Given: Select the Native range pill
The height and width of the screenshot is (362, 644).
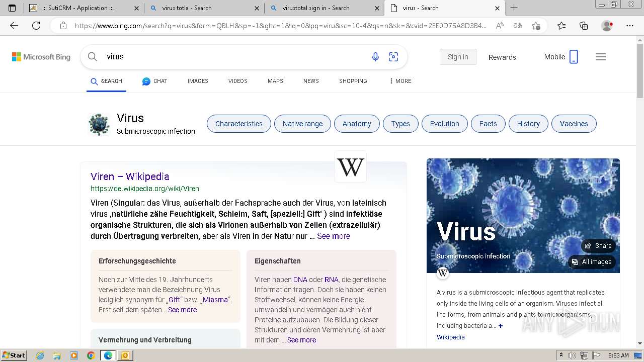Looking at the screenshot, I should (302, 124).
